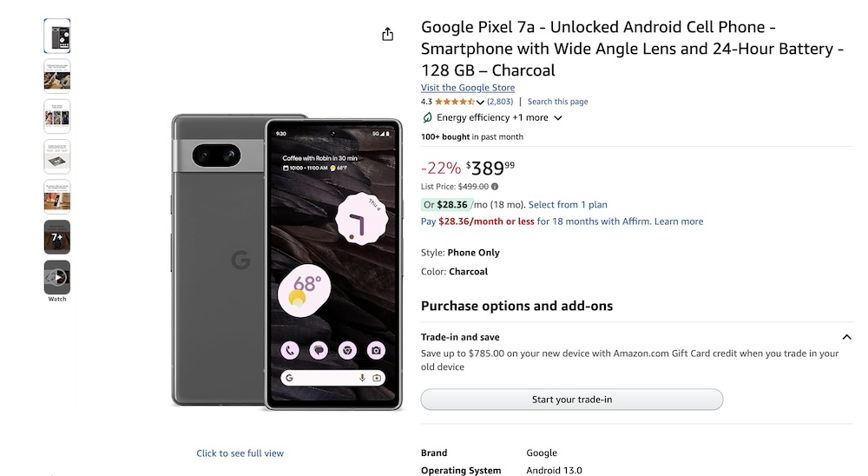Open Select from 1 plan link
This screenshot has width=868, height=476.
tap(568, 204)
